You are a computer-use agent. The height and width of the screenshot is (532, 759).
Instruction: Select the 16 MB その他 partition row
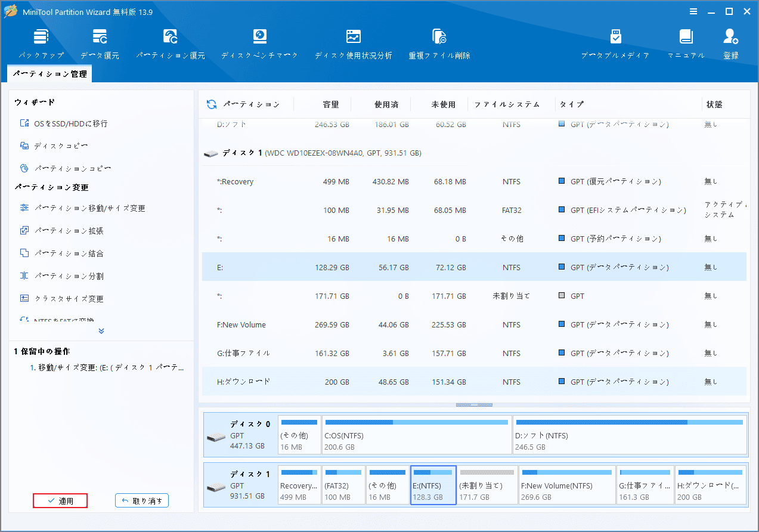[474, 239]
